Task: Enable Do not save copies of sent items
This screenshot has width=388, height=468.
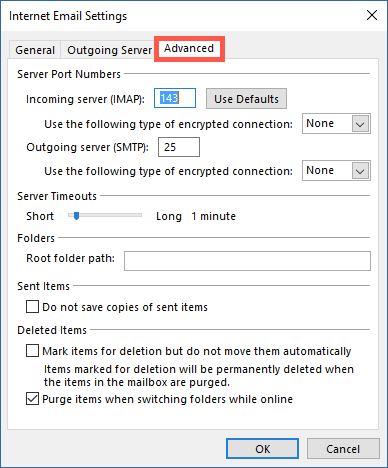Action: pos(32,307)
